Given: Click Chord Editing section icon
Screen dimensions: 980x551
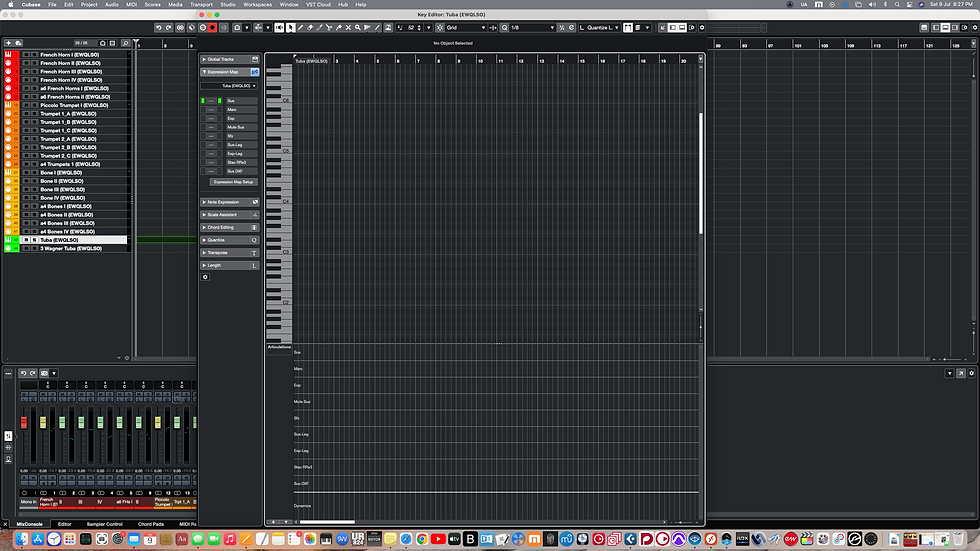Looking at the screenshot, I should click(x=254, y=227).
